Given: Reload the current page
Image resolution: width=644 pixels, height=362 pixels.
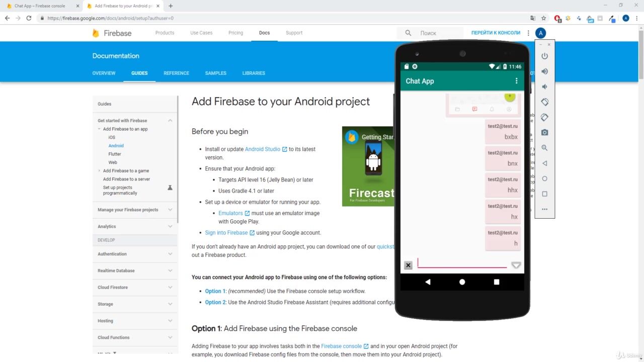Looking at the screenshot, I should (x=29, y=18).
